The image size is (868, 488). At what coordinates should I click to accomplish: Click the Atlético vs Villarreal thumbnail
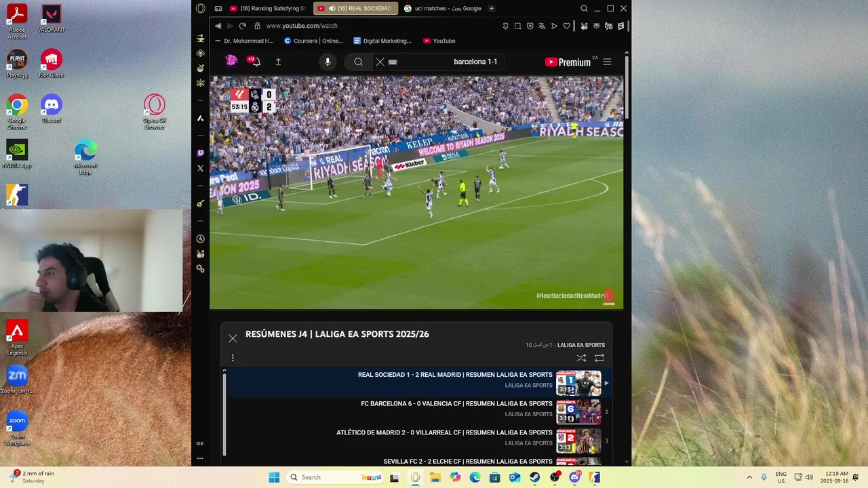point(578,441)
